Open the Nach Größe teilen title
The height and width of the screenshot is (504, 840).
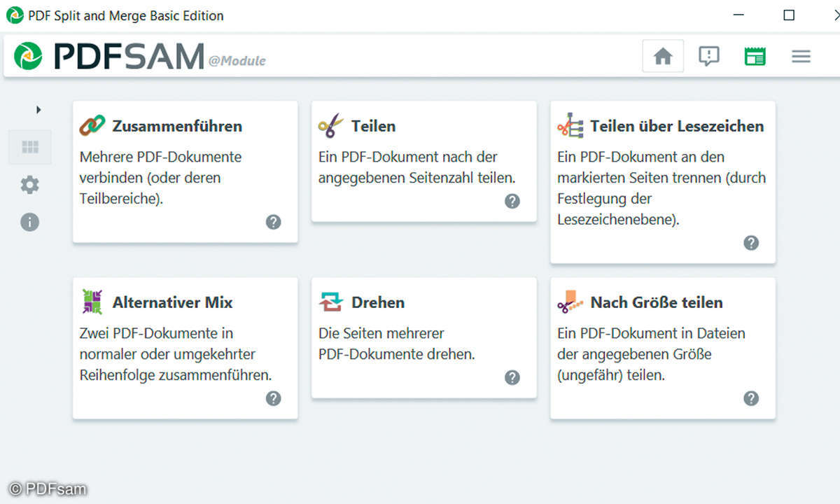[657, 302]
